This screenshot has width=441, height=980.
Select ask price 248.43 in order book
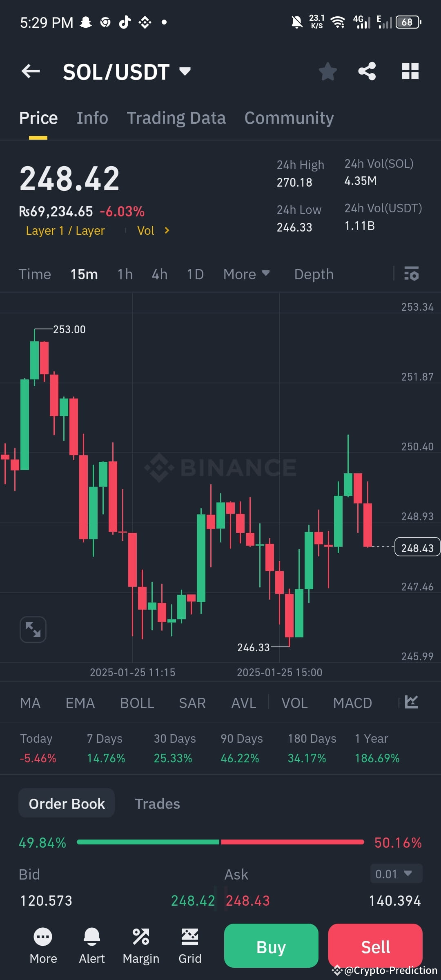(x=248, y=900)
